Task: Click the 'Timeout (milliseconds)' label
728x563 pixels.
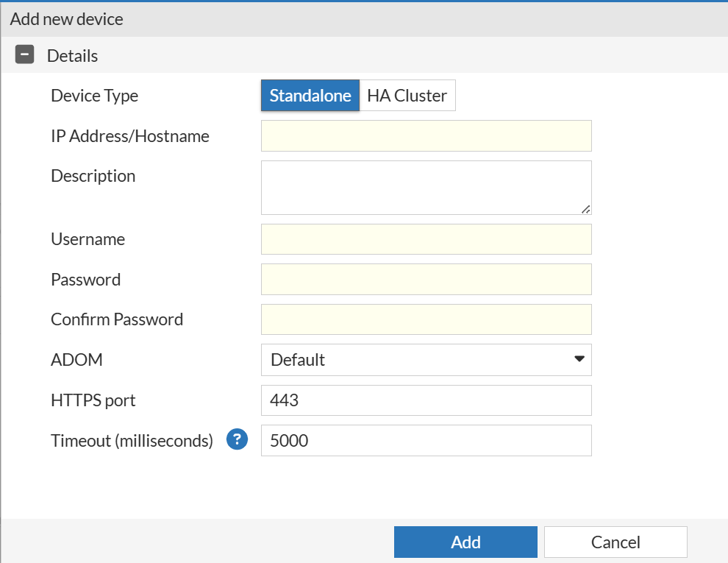Action: tap(132, 441)
